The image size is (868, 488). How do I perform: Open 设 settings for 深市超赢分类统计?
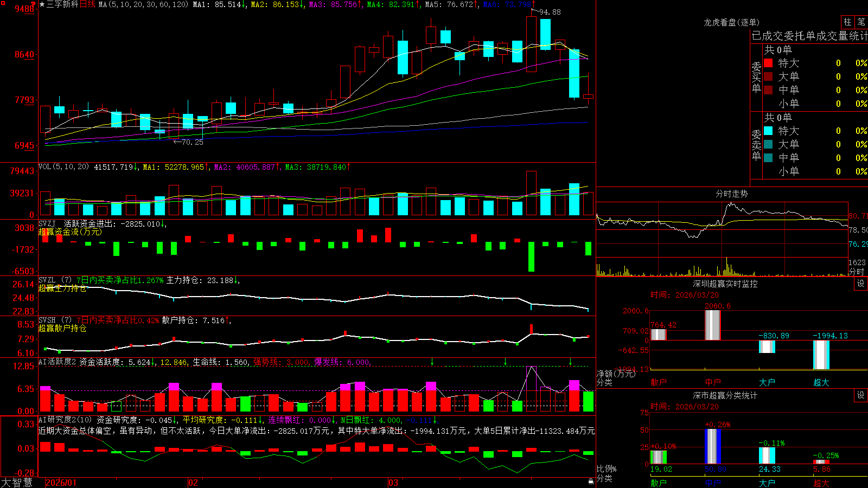861,395
